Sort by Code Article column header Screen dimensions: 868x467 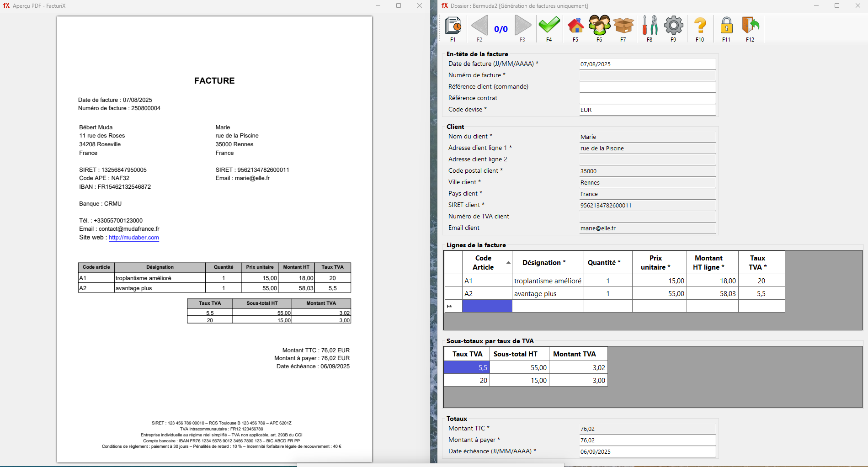tap(487, 263)
